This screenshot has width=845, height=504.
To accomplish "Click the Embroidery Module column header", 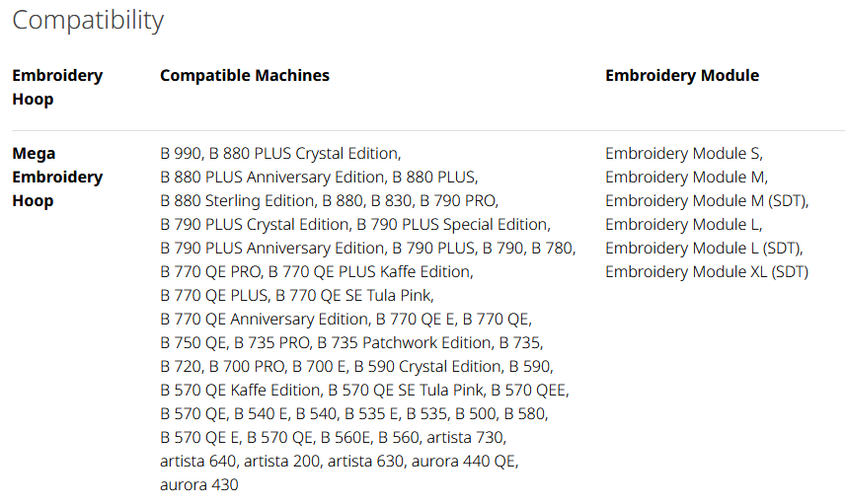I will [x=681, y=75].
